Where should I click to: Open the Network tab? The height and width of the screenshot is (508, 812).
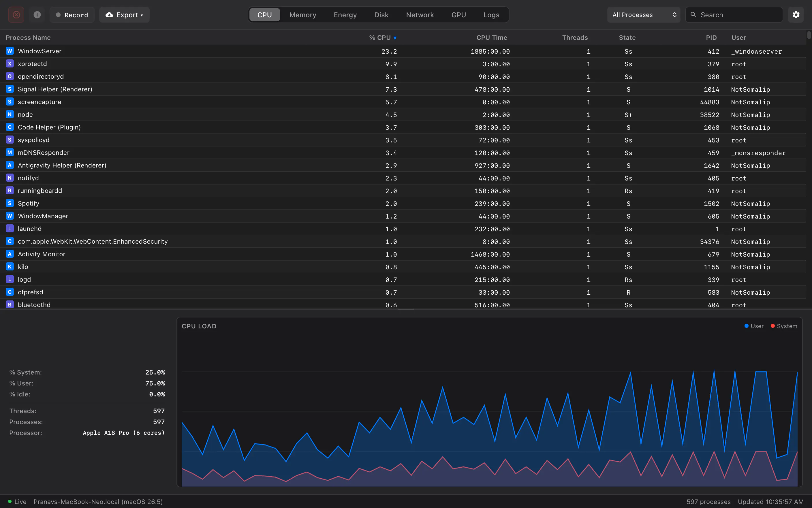(420, 15)
